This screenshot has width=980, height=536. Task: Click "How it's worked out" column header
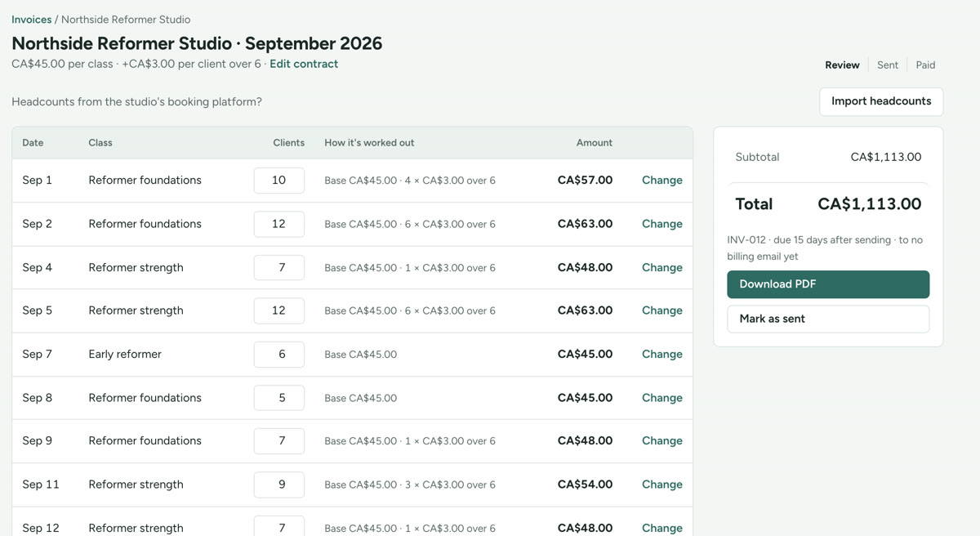tap(369, 142)
